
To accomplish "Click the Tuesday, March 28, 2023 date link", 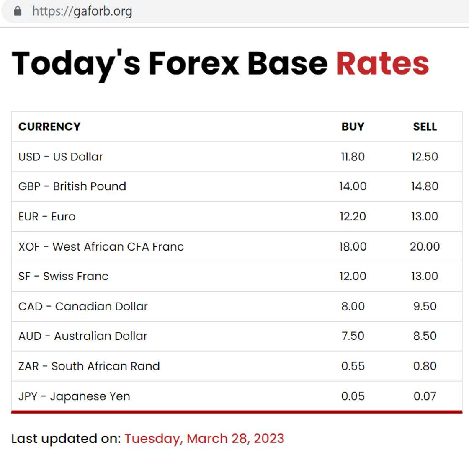I will [x=204, y=439].
